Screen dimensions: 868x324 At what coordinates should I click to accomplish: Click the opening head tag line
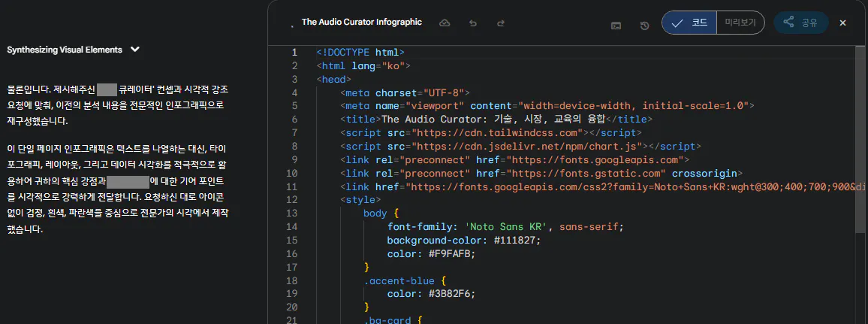(x=334, y=79)
